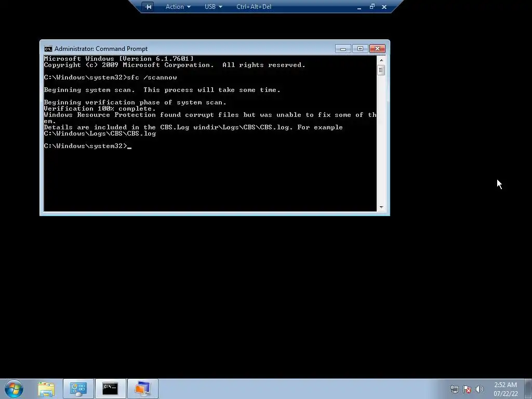The width and height of the screenshot is (532, 399).
Task: Open Windows Explorer from the taskbar
Action: point(46,389)
